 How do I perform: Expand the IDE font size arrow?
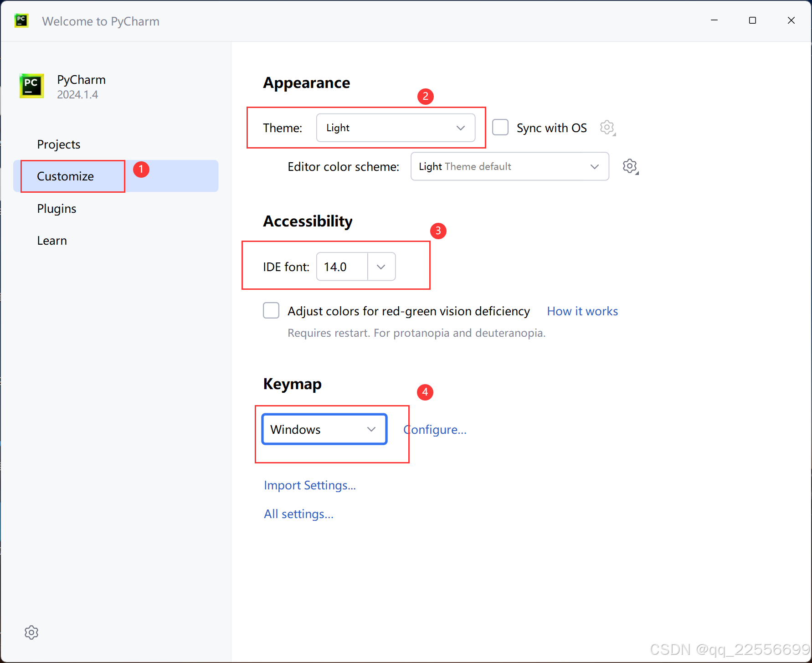[x=381, y=267]
